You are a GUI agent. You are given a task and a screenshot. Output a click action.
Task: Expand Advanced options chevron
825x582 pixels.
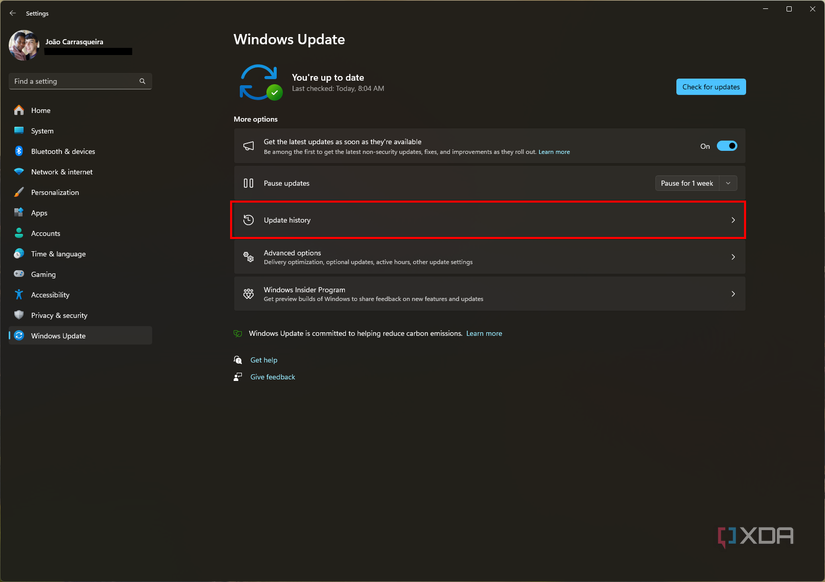tap(733, 257)
